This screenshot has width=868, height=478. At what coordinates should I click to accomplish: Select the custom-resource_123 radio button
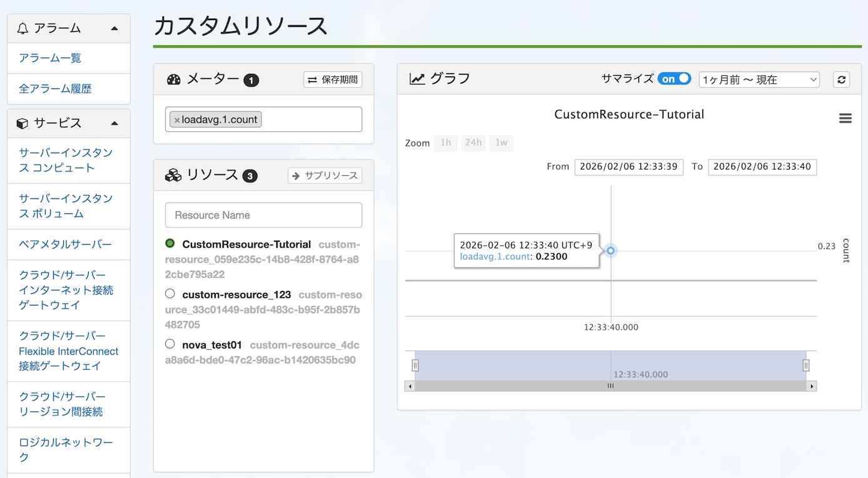point(170,293)
